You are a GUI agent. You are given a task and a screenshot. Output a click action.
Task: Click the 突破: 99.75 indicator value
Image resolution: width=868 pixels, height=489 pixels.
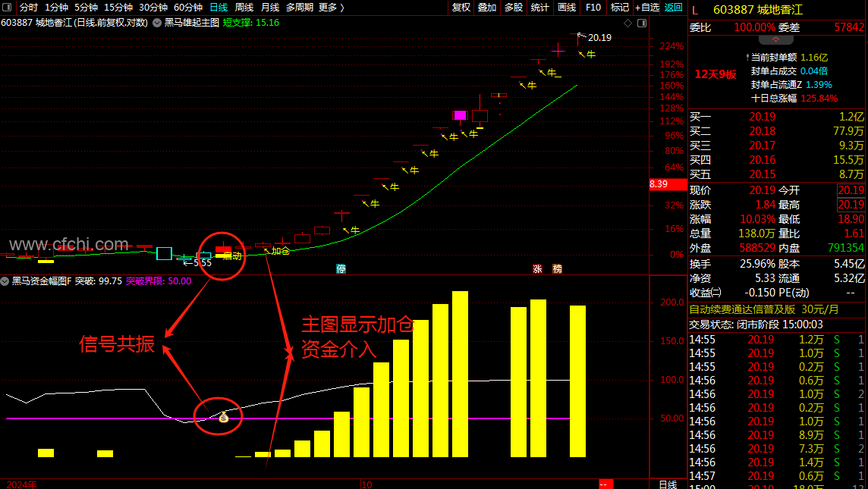click(x=98, y=281)
